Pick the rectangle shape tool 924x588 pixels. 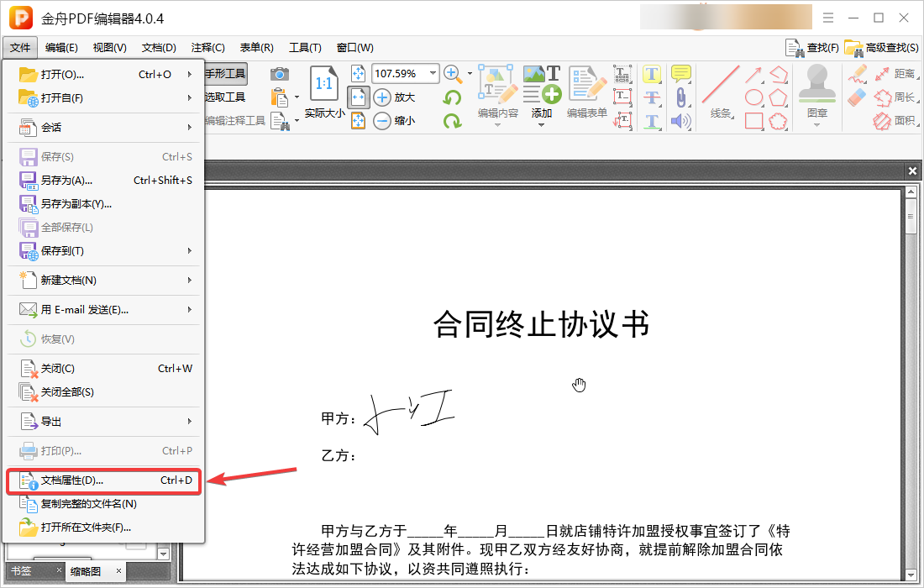coord(753,121)
